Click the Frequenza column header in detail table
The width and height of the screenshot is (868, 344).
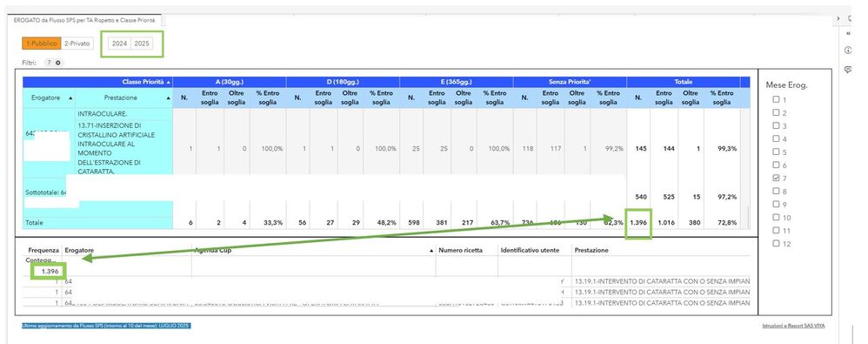(43, 251)
